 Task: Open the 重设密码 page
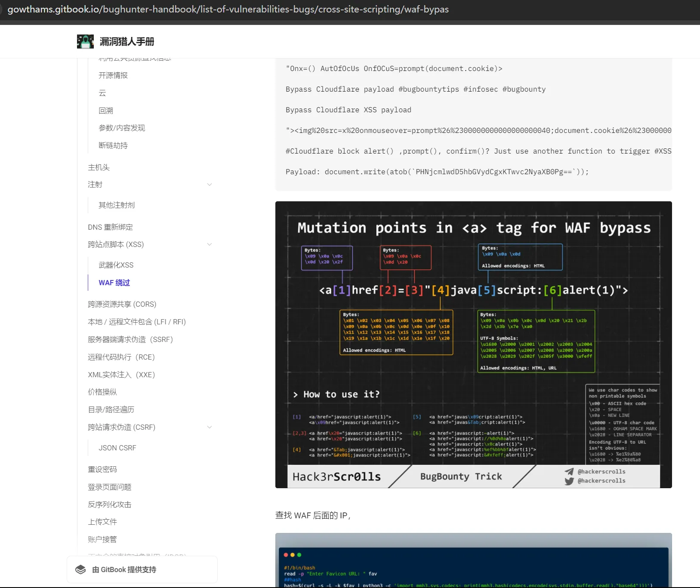coord(102,469)
